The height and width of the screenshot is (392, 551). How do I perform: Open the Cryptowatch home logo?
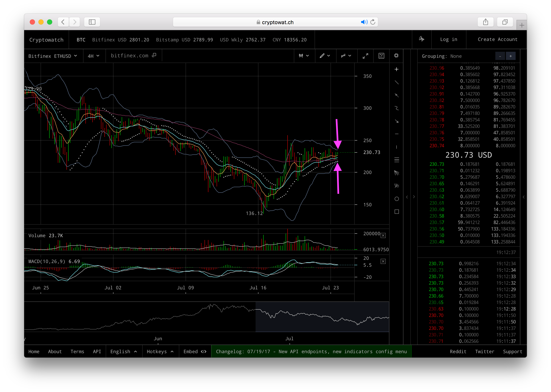(x=46, y=40)
